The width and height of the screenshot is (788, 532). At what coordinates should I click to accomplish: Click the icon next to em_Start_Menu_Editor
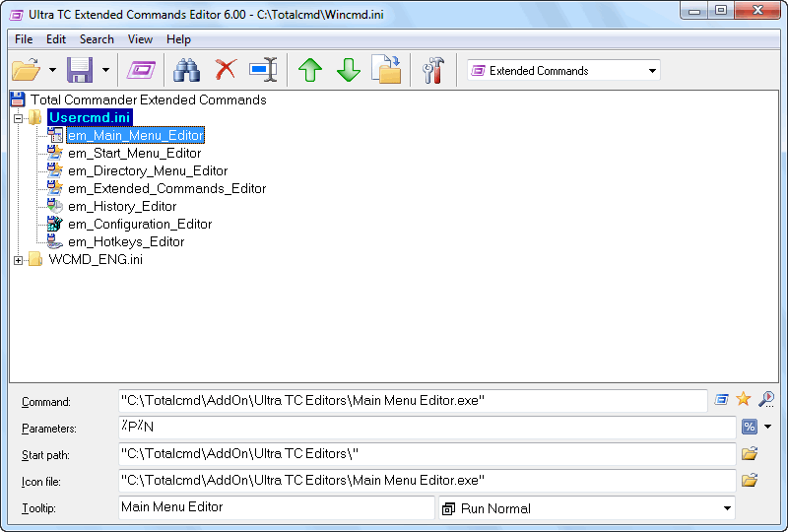click(55, 153)
